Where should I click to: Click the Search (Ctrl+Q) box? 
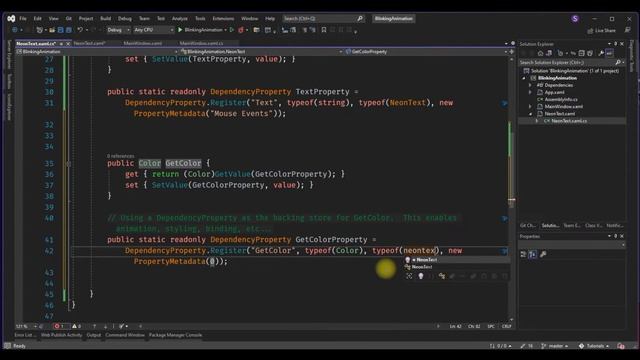click(x=323, y=18)
